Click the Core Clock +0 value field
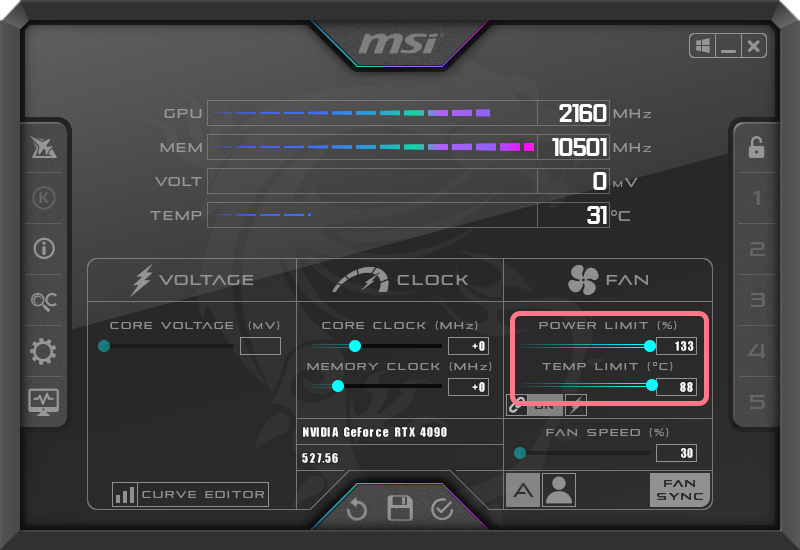Screen dimensions: 800x550 (468, 346)
